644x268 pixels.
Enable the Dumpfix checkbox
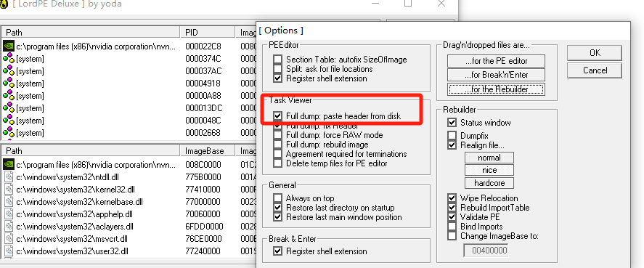(x=452, y=135)
